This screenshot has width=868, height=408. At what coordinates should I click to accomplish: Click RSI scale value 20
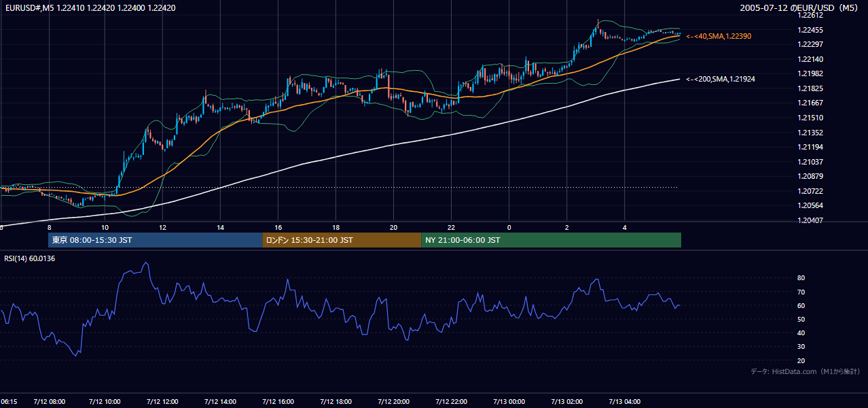[801, 360]
